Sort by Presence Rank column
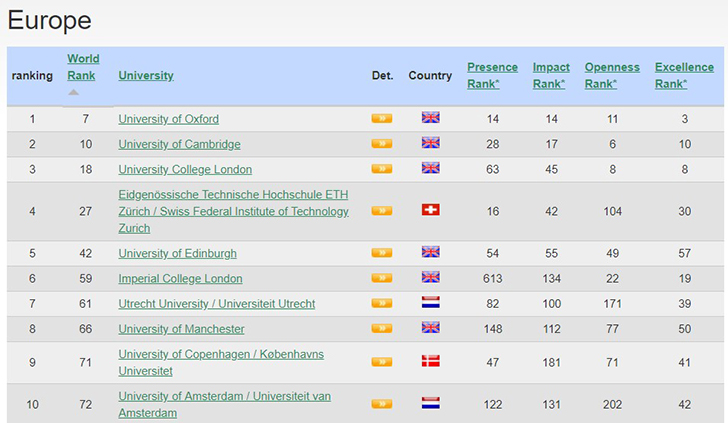The image size is (728, 423). (492, 75)
